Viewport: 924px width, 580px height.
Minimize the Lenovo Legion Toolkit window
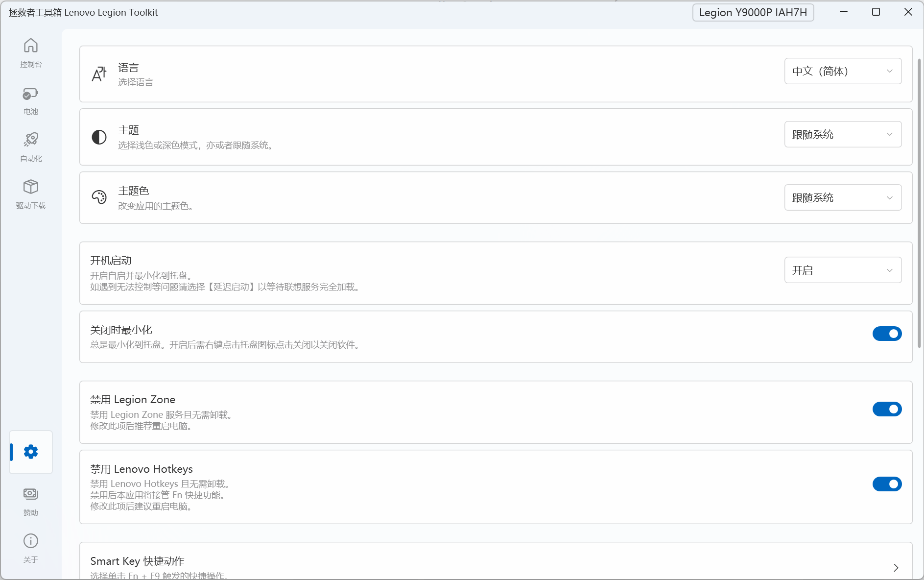point(844,12)
